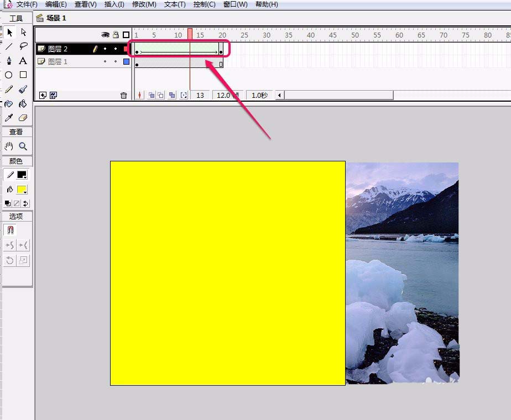Select the Zoom magnifier tool
The image size is (511, 420).
tap(23, 146)
